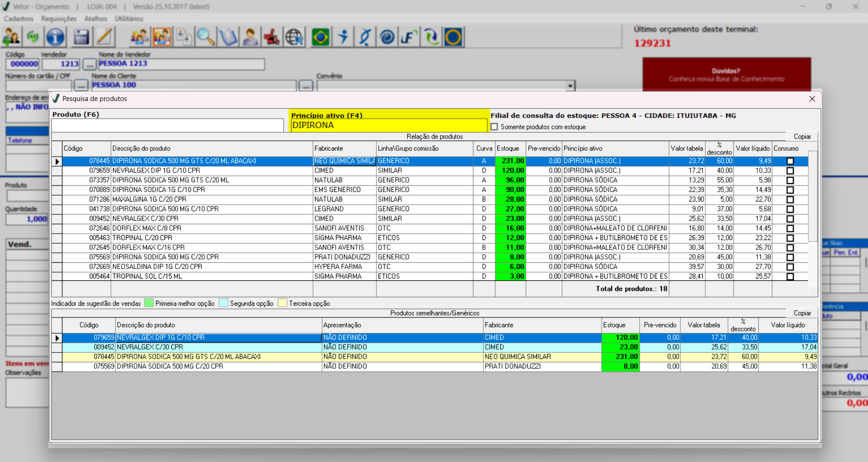
Task: Click the save floppy disk icon
Action: [81, 37]
